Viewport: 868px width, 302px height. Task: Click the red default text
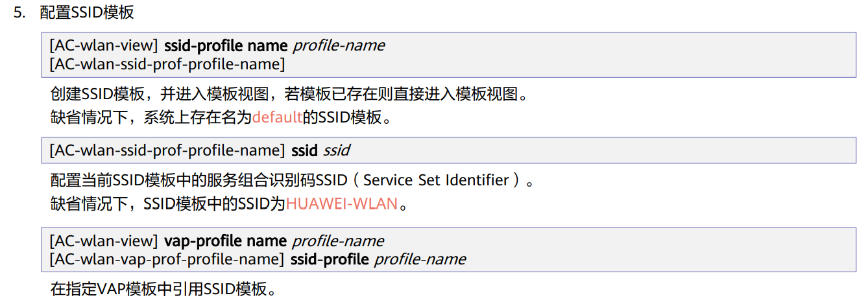point(277,119)
